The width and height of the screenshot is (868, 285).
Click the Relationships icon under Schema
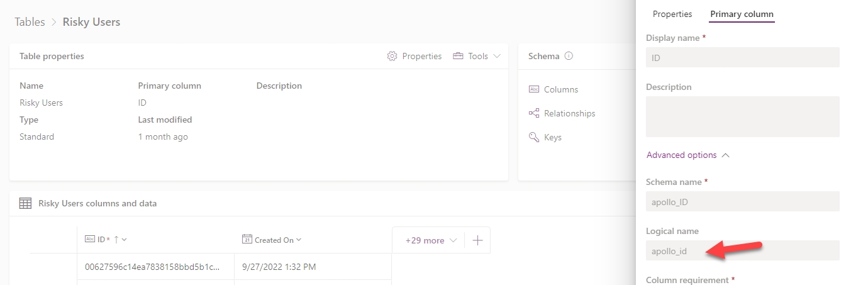534,113
